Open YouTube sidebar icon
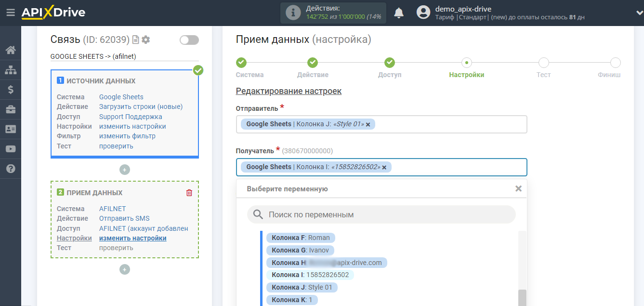The width and height of the screenshot is (644, 306). point(11,149)
